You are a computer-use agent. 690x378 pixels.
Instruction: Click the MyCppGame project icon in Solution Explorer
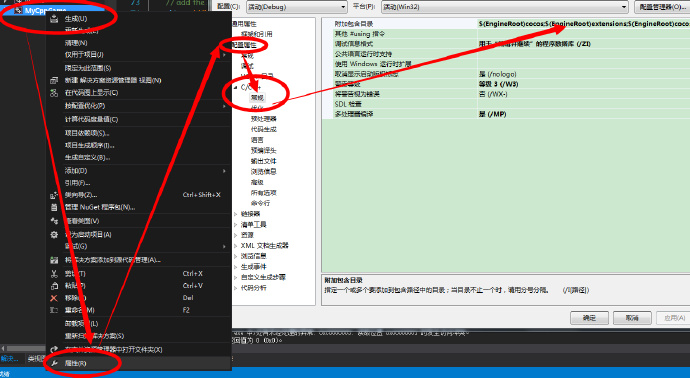point(18,10)
